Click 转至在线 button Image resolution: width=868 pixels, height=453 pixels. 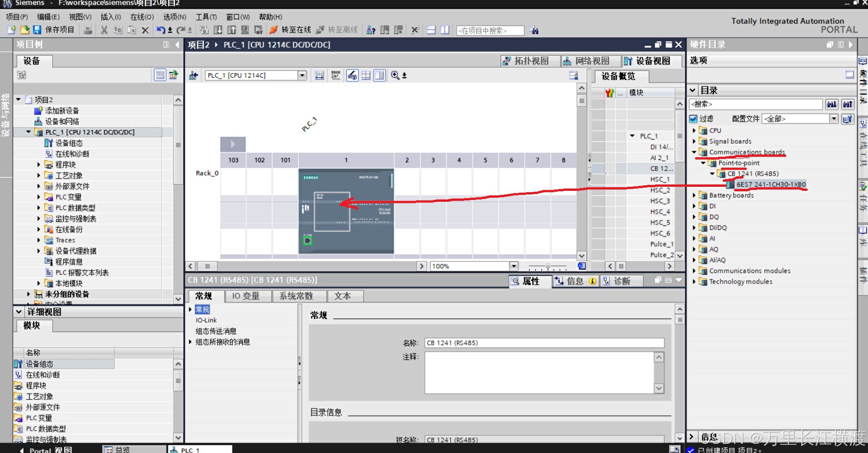pyautogui.click(x=291, y=30)
